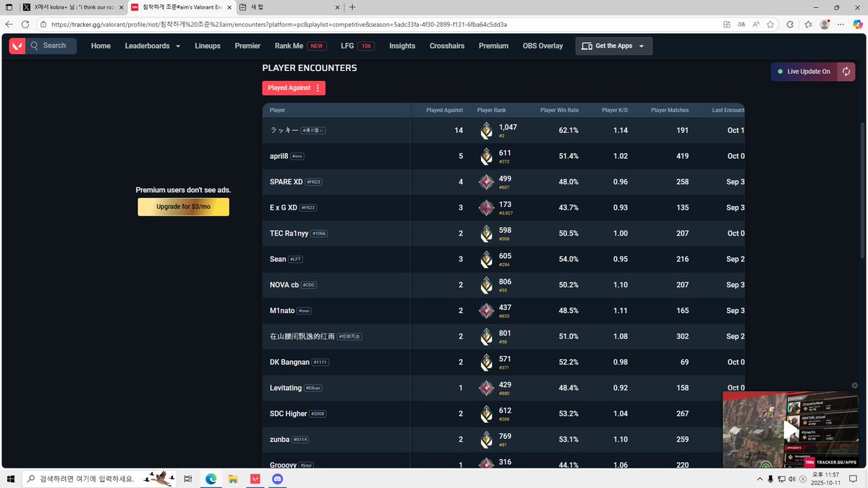Image resolution: width=868 pixels, height=488 pixels.
Task: Click rank icon in Levitating row
Action: click(487, 388)
